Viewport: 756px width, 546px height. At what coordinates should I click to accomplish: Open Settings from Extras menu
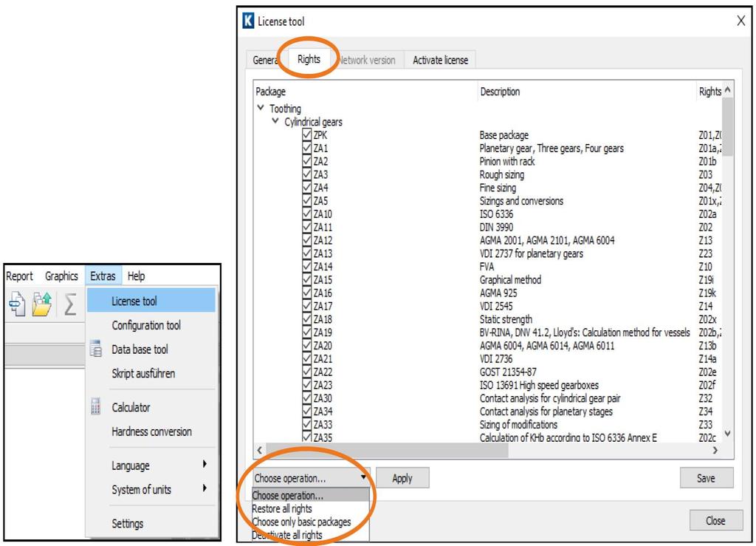(x=127, y=523)
